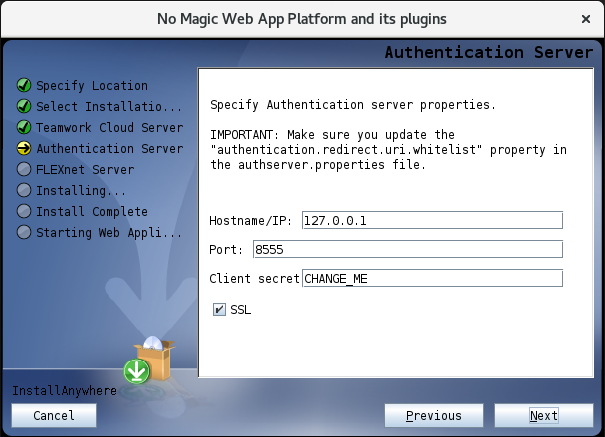Click the 'Authentication Server' panel heading
Image resolution: width=605 pixels, height=437 pixels.
click(x=488, y=52)
